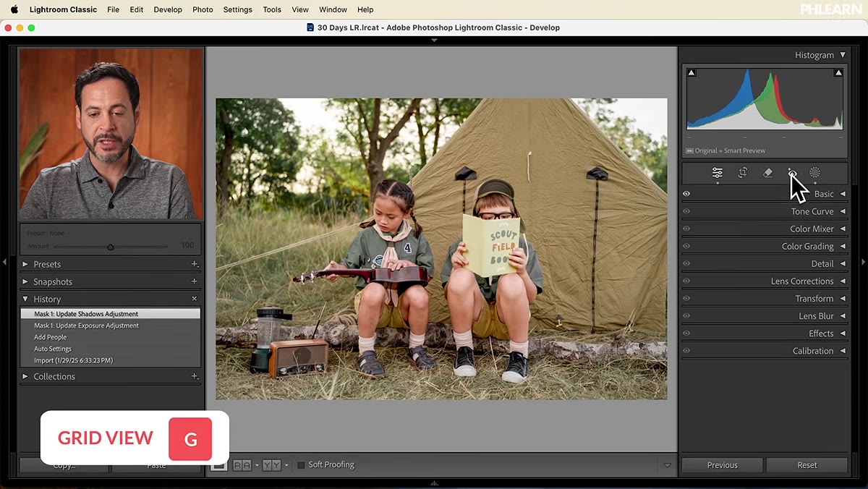
Task: Collapse the Histogram panel
Action: pos(842,55)
